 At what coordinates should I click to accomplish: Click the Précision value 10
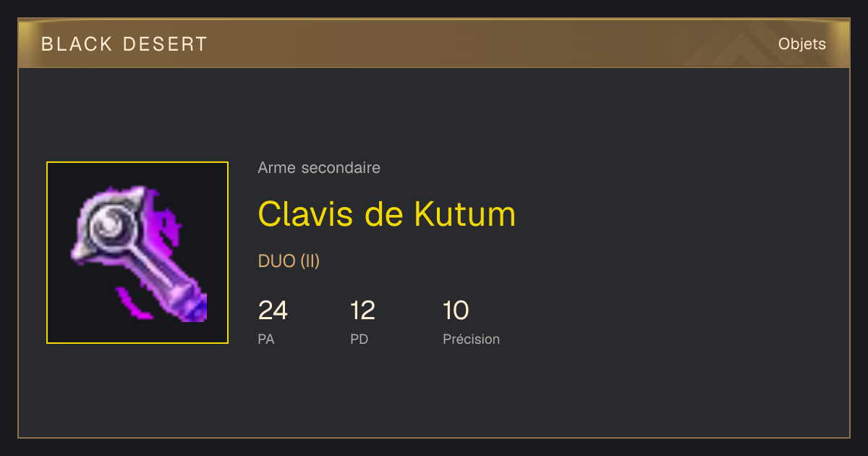click(456, 311)
